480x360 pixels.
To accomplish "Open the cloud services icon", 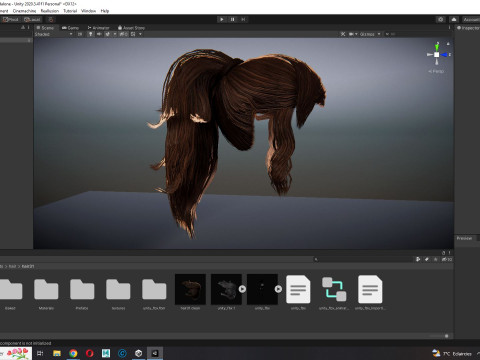I will 454,19.
